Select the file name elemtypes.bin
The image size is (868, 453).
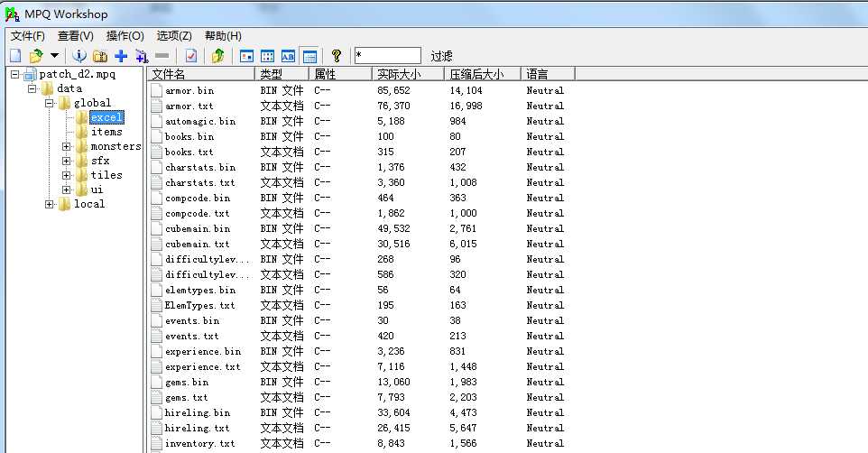click(x=199, y=291)
